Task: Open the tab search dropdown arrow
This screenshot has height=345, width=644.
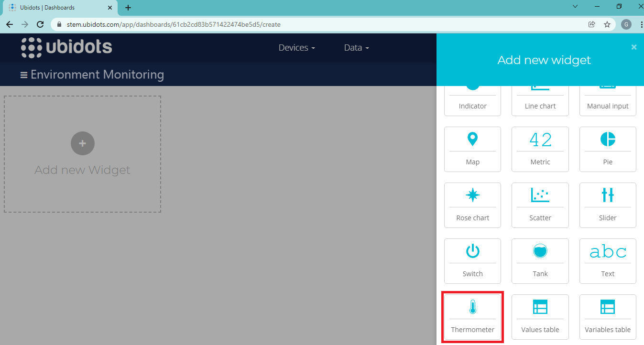Action: coord(575,7)
